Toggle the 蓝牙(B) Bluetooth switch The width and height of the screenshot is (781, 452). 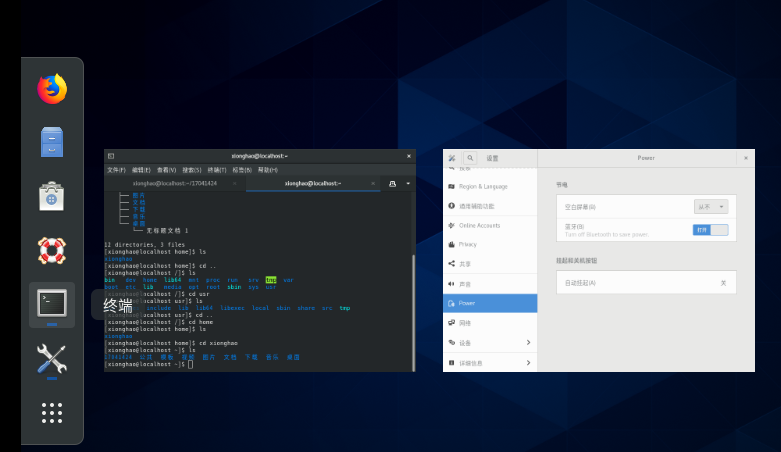click(710, 230)
